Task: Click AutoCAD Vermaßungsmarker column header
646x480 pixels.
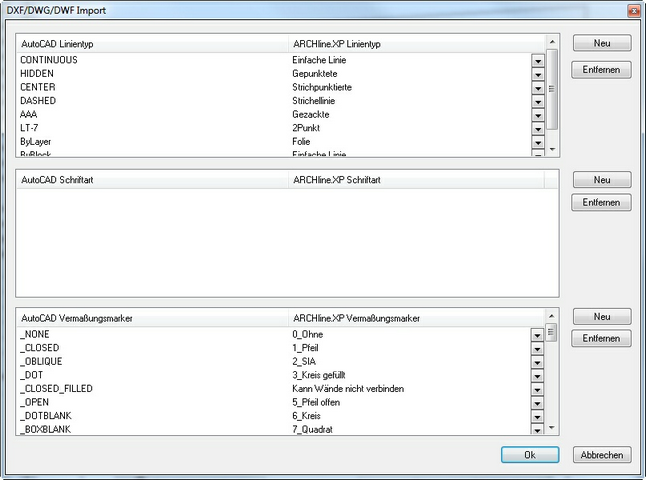Action: (x=152, y=318)
